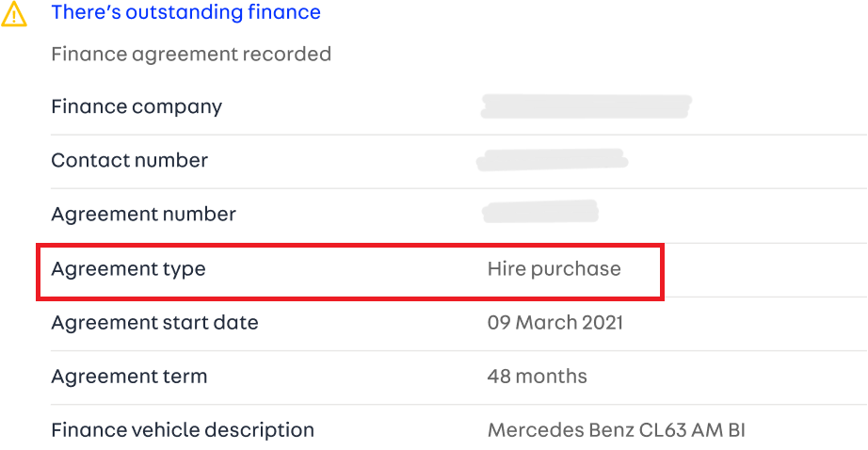868x450 pixels.
Task: Select the "Finance agreement recorded" subheading text
Action: [x=191, y=55]
